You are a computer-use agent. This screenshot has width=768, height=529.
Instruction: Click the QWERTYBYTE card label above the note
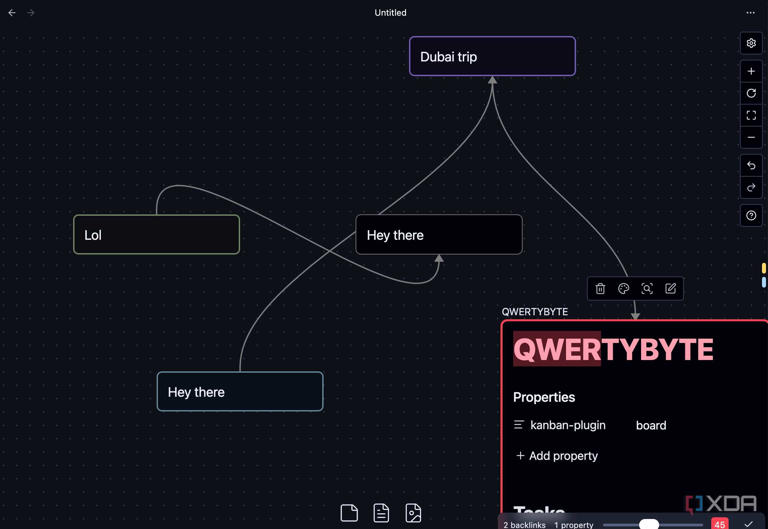(x=534, y=312)
